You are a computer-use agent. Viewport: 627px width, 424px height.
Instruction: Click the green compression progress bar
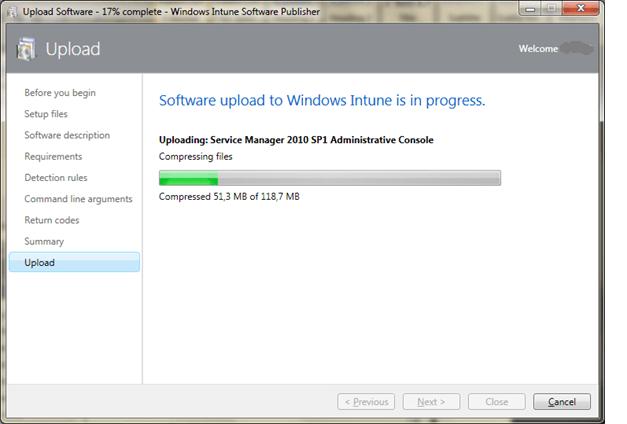[329, 179]
